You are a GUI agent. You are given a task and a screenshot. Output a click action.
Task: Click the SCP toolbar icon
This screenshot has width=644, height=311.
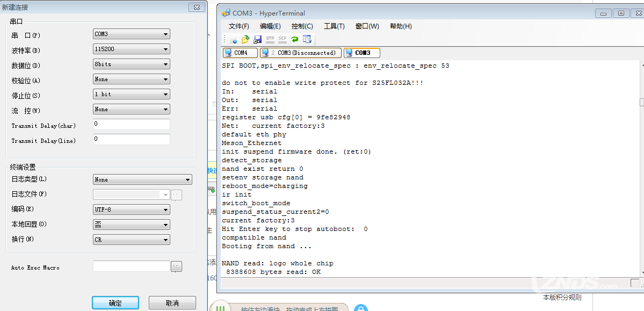coord(282,39)
